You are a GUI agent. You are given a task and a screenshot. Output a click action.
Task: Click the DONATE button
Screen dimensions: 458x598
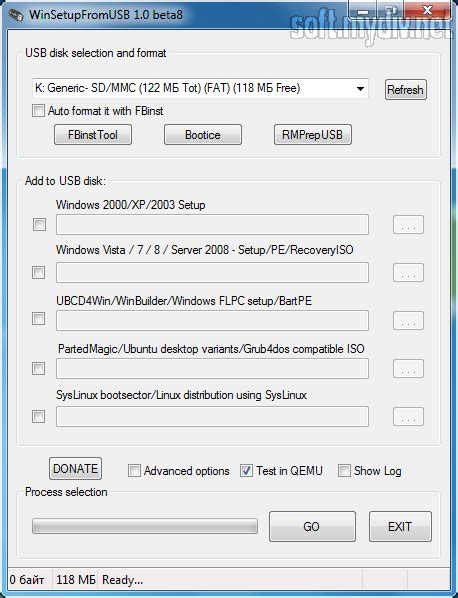76,468
